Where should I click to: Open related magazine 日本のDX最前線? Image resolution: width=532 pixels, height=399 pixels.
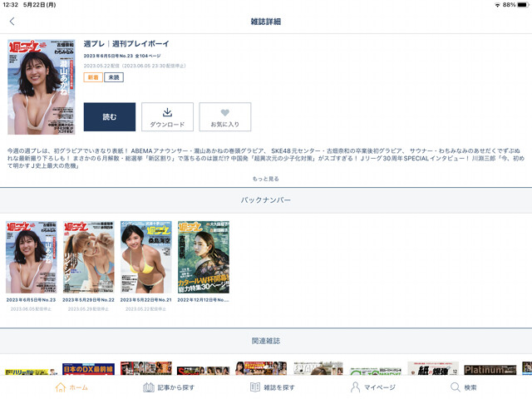coord(89,368)
